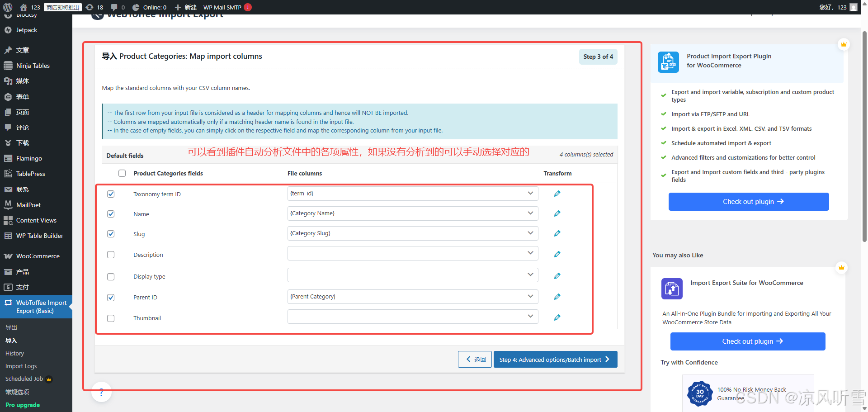Uncheck the Parent ID field checkbox
This screenshot has width=868, height=412.
coord(111,298)
